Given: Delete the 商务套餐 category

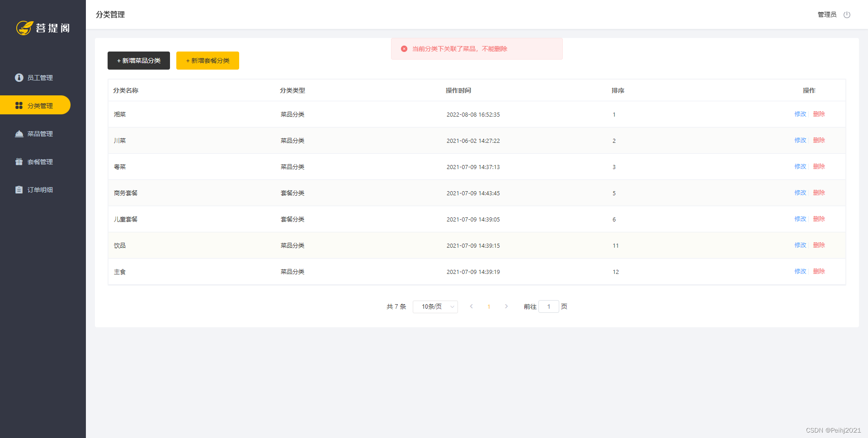Looking at the screenshot, I should [819, 193].
